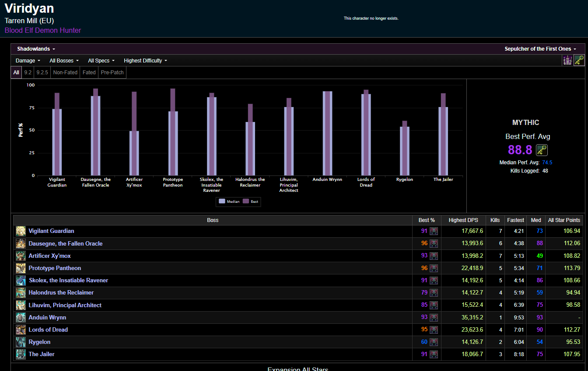Click the key icon beside 88.8
This screenshot has height=371, width=588.
pyautogui.click(x=542, y=150)
